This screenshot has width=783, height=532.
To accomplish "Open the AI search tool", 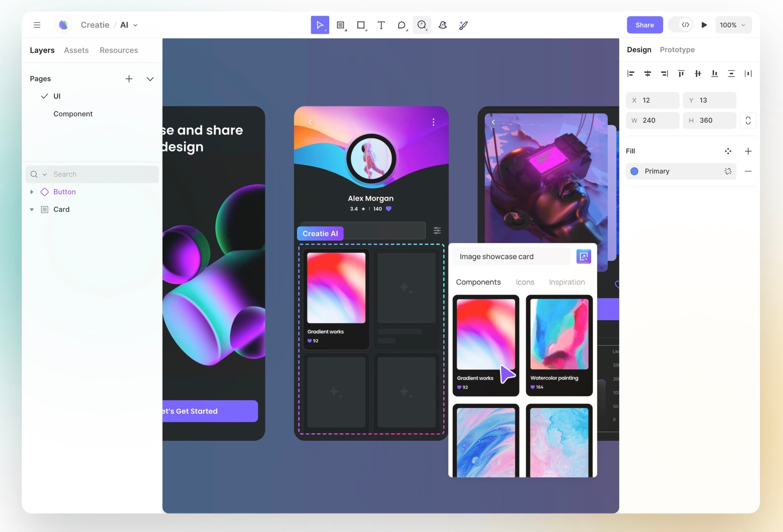I will coord(422,25).
